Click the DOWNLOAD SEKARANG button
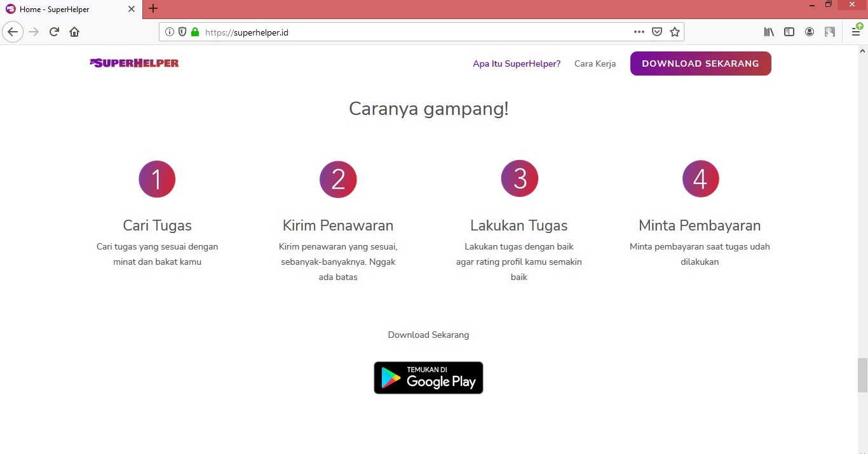 point(700,63)
